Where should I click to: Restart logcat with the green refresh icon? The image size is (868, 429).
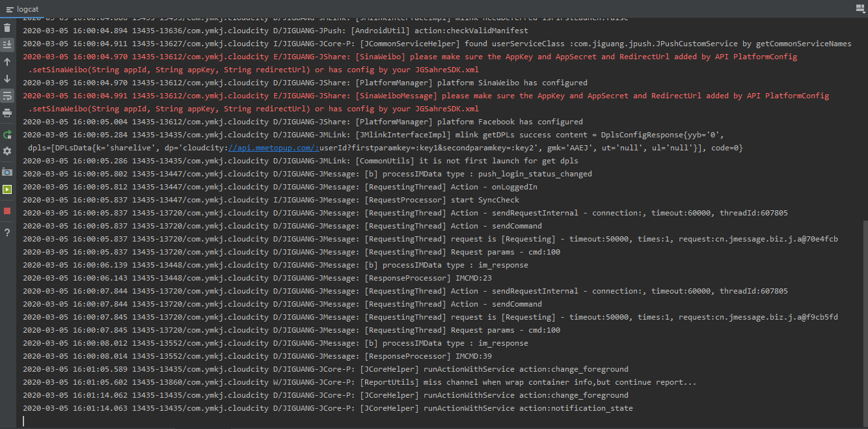(x=7, y=135)
